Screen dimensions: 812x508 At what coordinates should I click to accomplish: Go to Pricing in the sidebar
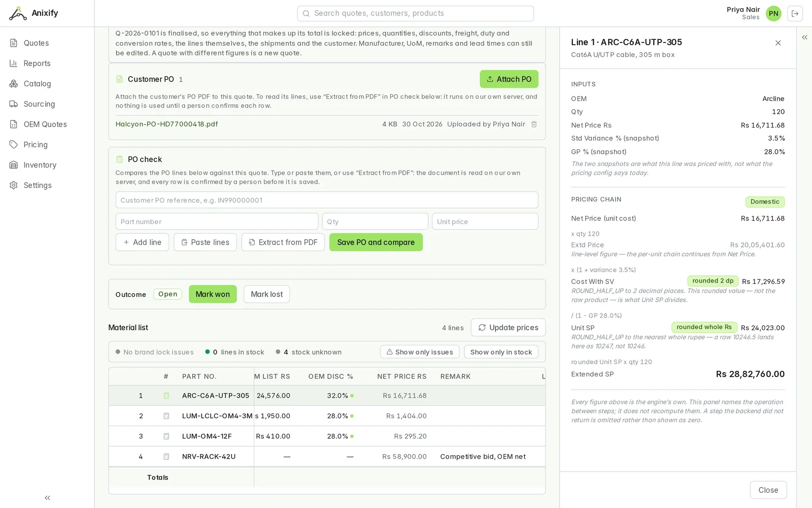pyautogui.click(x=47, y=145)
